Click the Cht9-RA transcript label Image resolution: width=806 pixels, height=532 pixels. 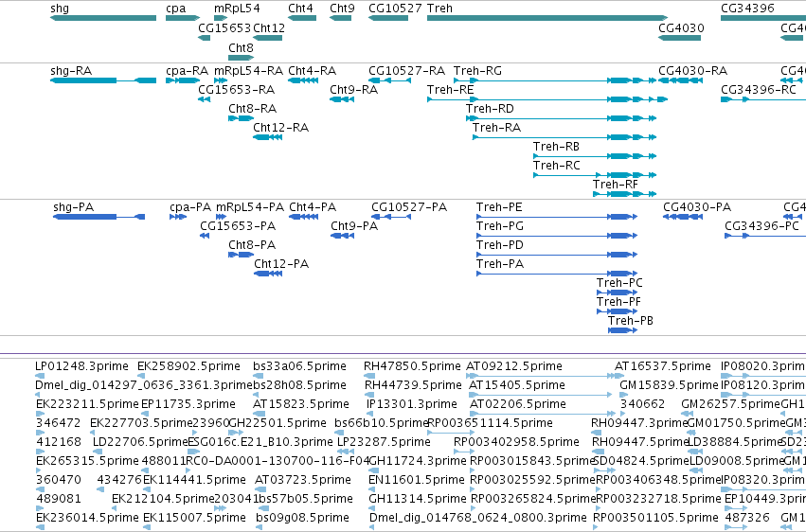(353, 90)
